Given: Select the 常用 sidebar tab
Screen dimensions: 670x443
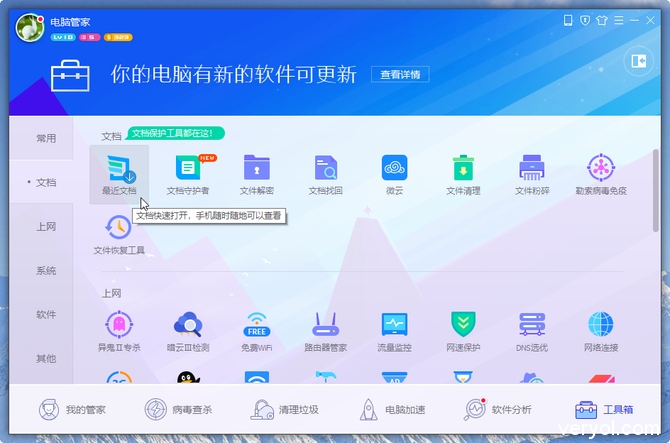Looking at the screenshot, I should point(41,138).
